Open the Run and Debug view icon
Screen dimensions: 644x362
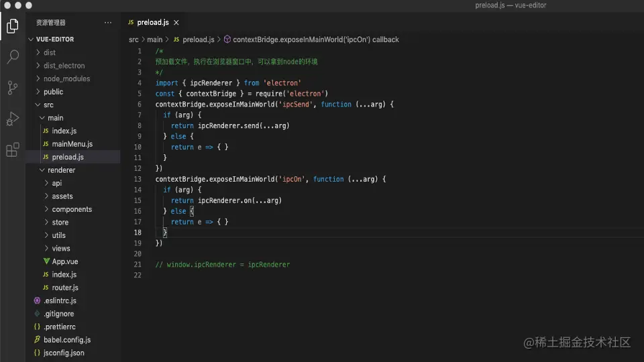click(x=13, y=119)
